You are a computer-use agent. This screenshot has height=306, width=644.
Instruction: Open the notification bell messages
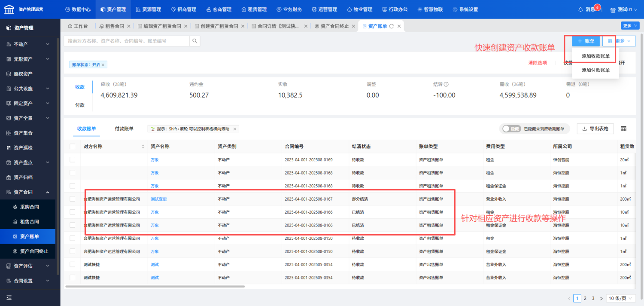(581, 9)
